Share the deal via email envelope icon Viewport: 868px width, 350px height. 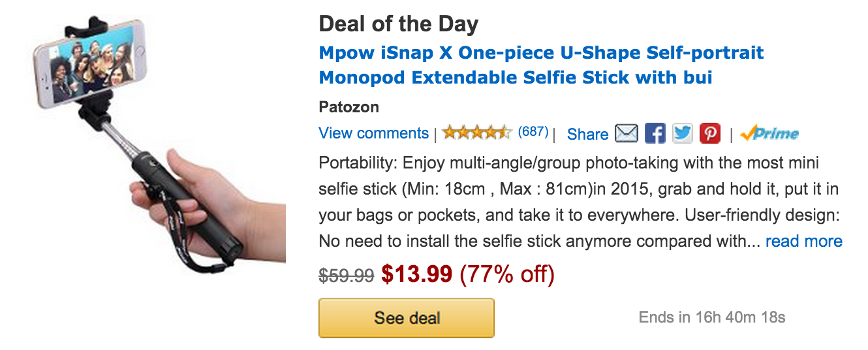(x=627, y=134)
